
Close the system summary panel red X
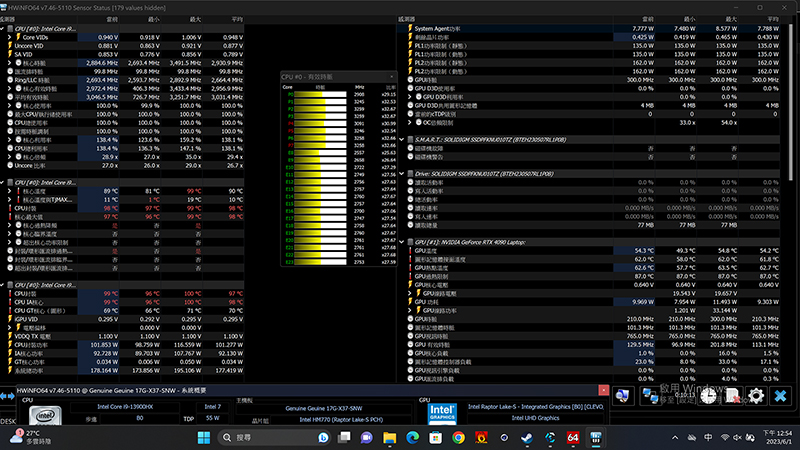point(604,390)
